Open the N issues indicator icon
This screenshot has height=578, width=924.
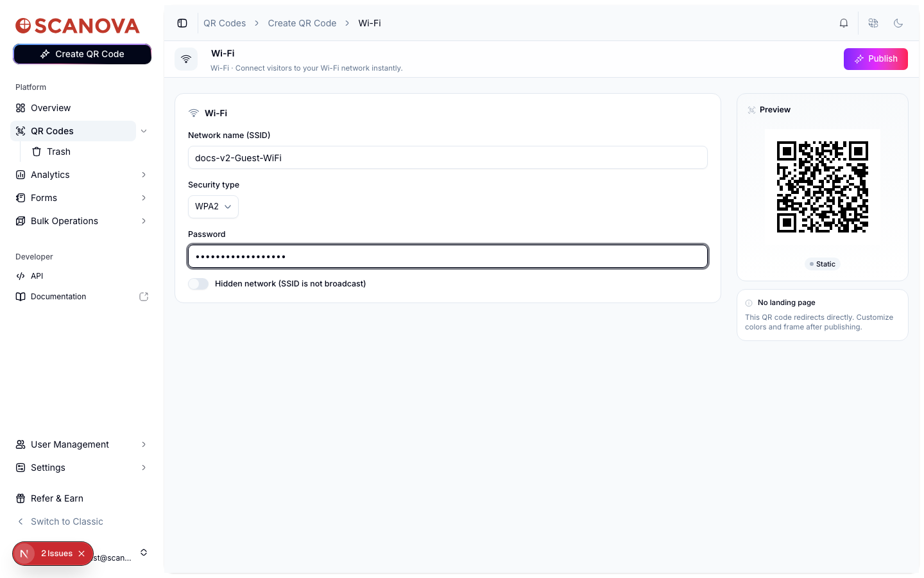click(24, 554)
